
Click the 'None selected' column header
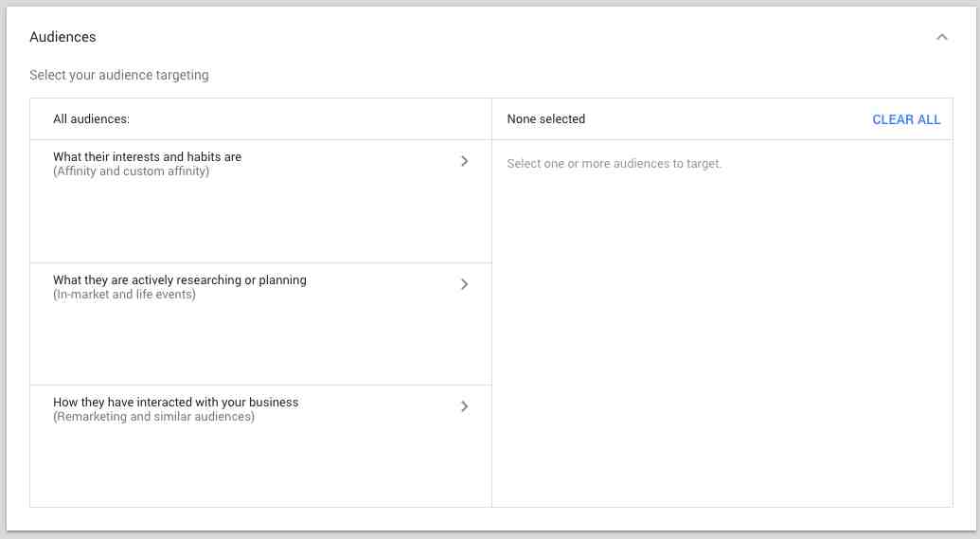pos(546,118)
